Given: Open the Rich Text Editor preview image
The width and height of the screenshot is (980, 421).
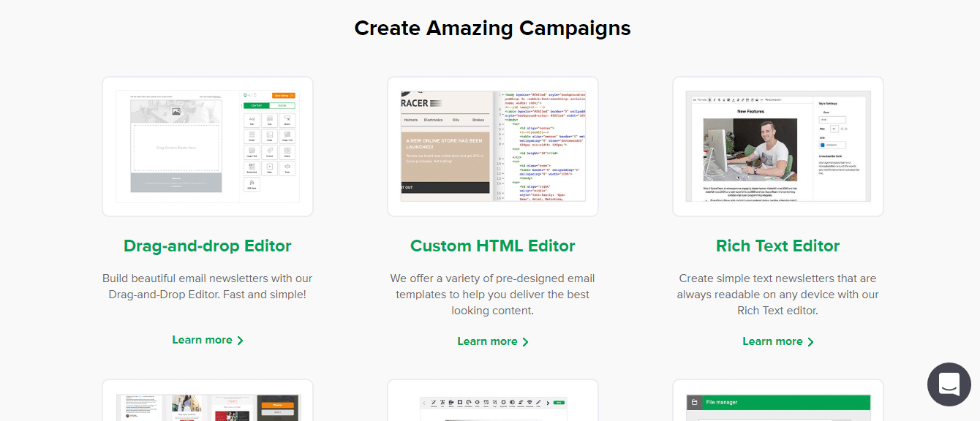Looking at the screenshot, I should (778, 147).
